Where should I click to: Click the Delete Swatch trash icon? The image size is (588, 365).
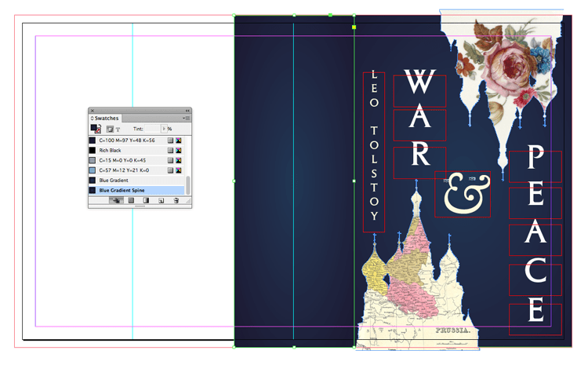176,200
